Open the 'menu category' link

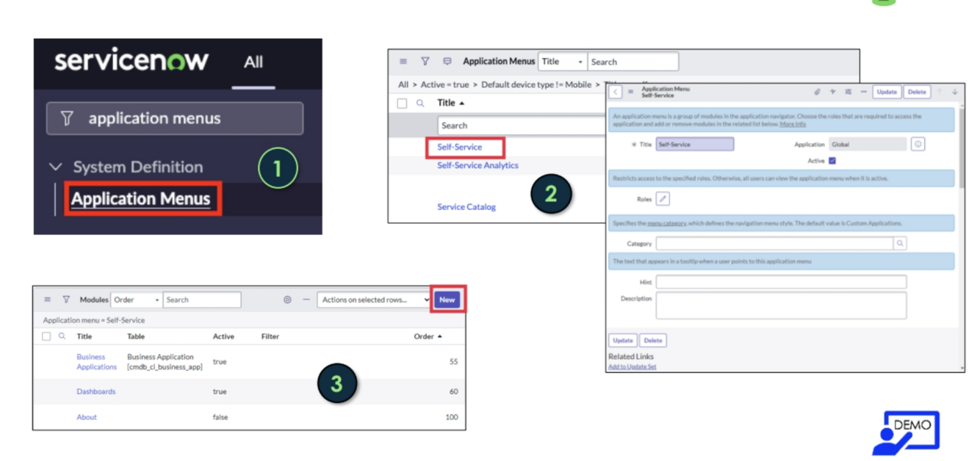coord(666,222)
